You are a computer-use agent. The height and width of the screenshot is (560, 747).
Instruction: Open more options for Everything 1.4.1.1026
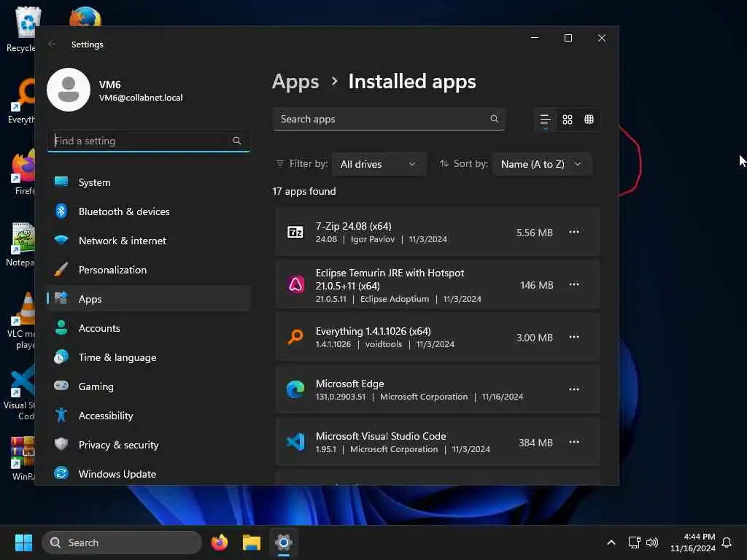click(x=573, y=337)
